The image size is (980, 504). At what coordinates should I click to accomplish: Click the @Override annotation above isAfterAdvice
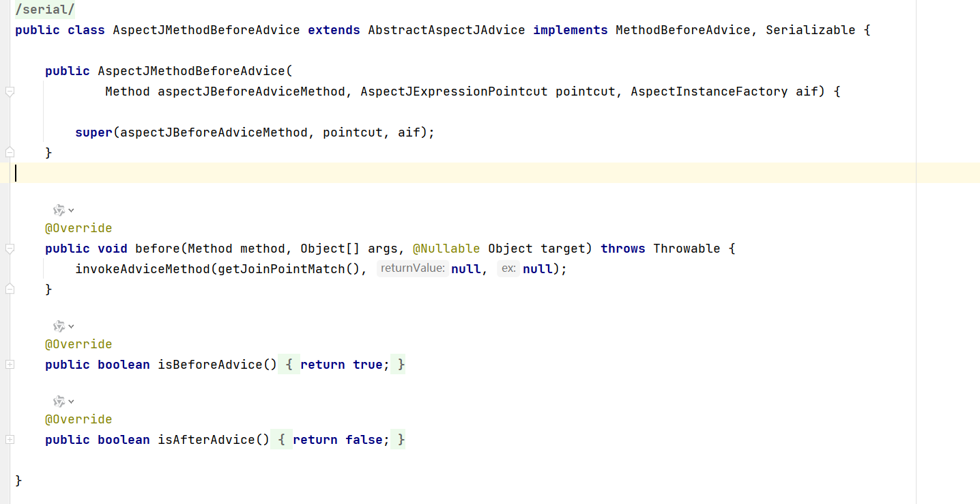click(78, 419)
